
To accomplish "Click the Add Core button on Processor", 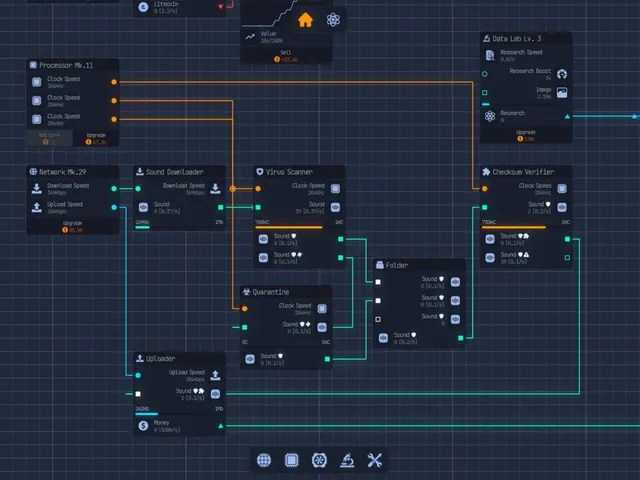I will 49,138.
